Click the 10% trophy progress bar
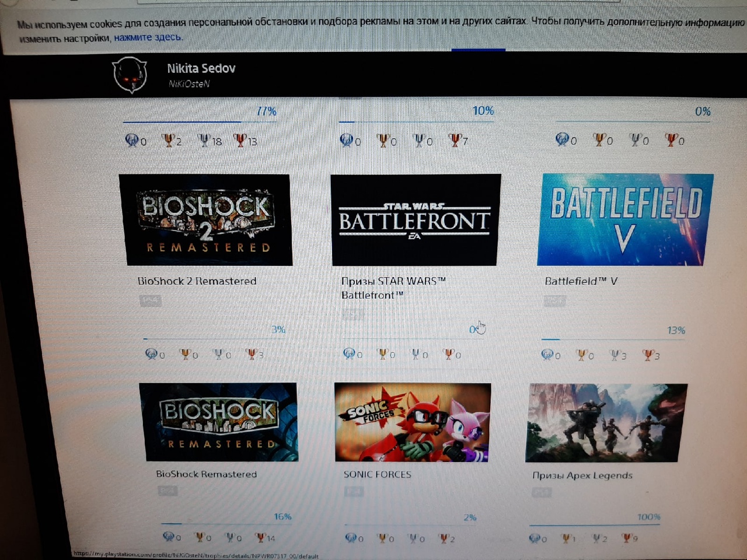 tap(417, 121)
